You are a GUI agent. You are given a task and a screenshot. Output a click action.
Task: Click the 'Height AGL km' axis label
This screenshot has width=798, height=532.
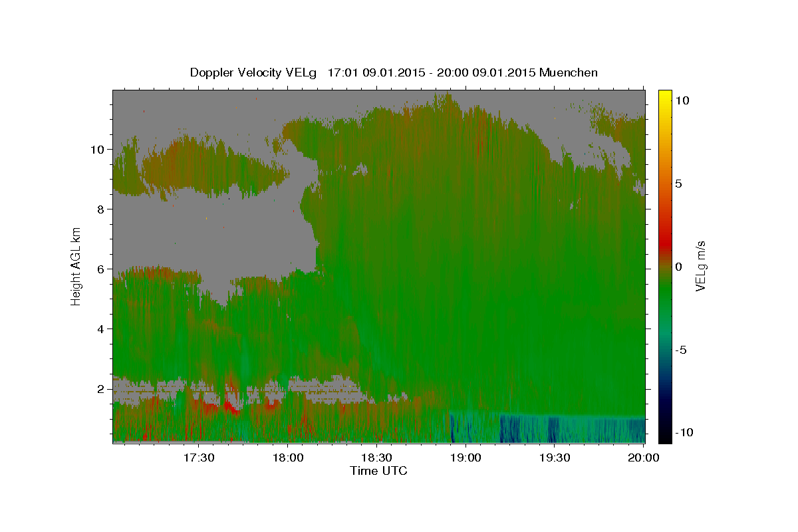coord(76,266)
